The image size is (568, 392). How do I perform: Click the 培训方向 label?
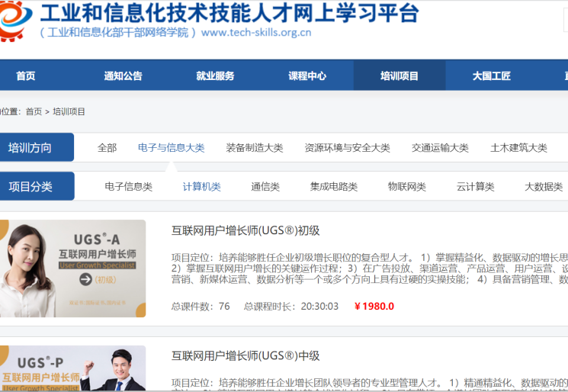[37, 147]
